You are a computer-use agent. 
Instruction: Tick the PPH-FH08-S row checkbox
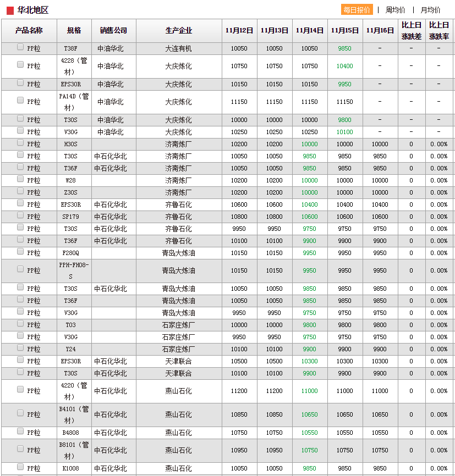pyautogui.click(x=20, y=269)
